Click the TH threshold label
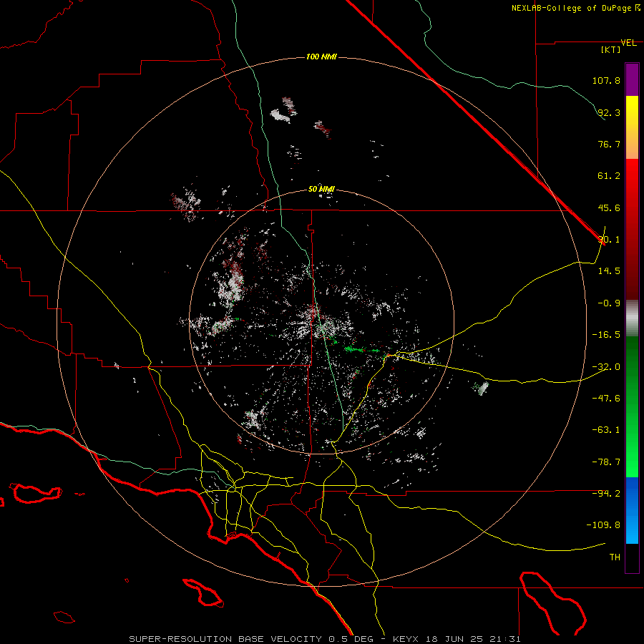Viewport: 644px width, 644px height. tap(615, 557)
